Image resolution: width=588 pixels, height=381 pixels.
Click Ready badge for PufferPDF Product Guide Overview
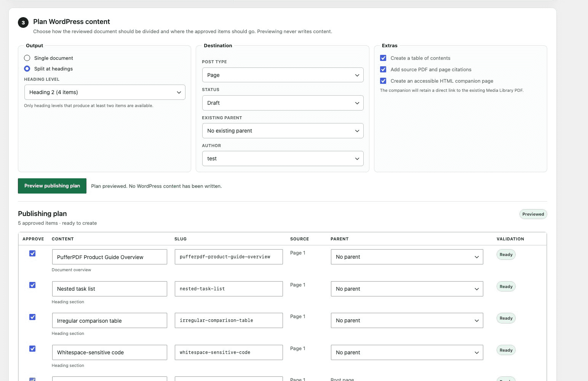coord(506,255)
